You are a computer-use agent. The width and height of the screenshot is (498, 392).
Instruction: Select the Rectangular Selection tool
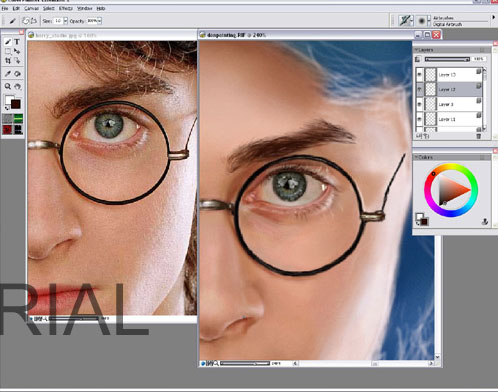point(8,51)
